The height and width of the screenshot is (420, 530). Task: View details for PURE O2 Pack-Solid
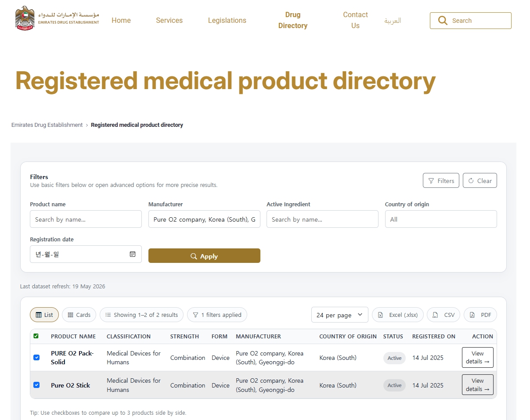pyautogui.click(x=477, y=357)
